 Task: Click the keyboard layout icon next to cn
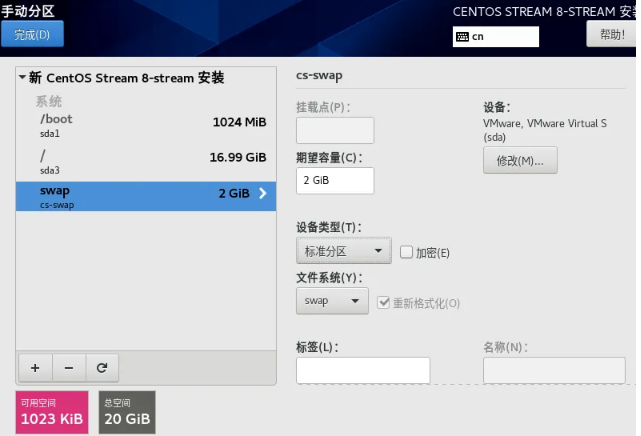point(462,36)
